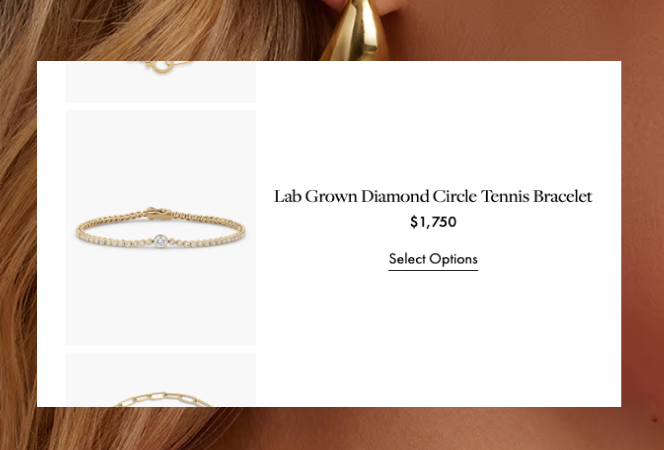
Task: Select the paperclip chain bracelet thumbnail at bottom
Action: [x=160, y=380]
